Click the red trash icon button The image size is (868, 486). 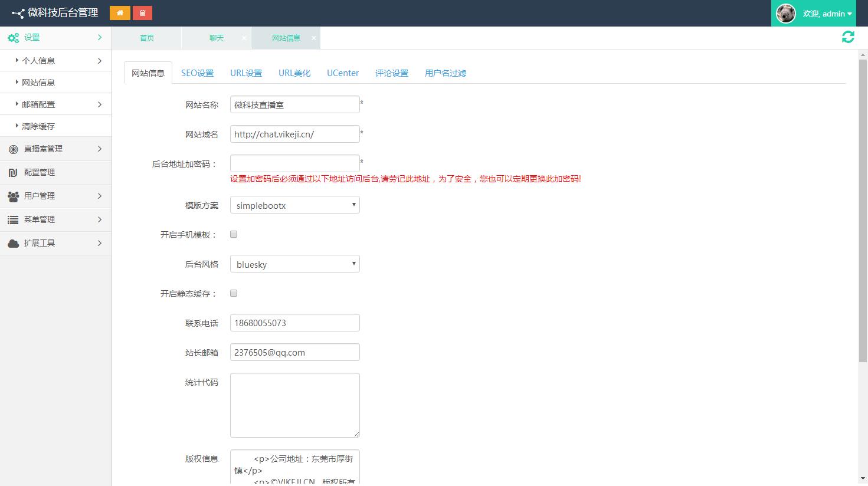(x=142, y=13)
